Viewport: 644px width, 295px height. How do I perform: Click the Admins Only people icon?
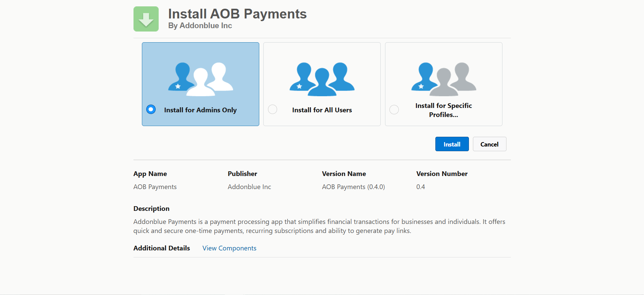(201, 79)
